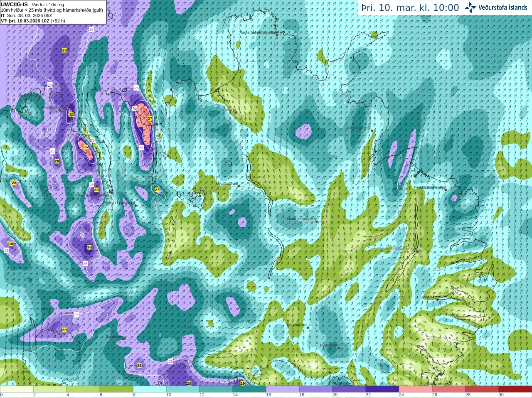Click the UWC/IG-IS model title

pos(15,4)
